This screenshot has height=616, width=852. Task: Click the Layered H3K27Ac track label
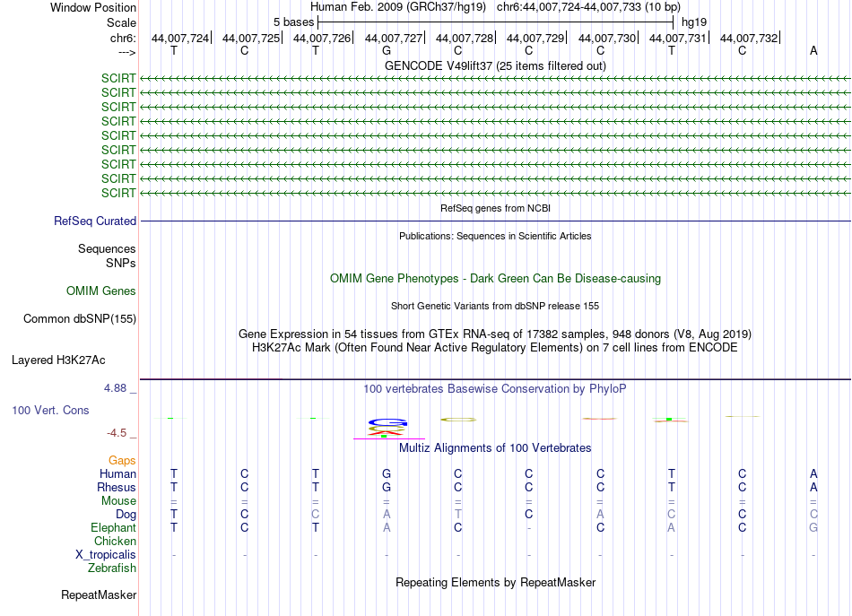pyautogui.click(x=58, y=360)
